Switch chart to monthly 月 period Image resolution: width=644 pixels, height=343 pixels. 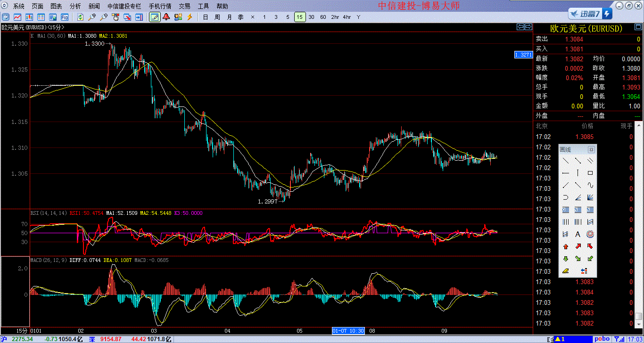(x=229, y=17)
